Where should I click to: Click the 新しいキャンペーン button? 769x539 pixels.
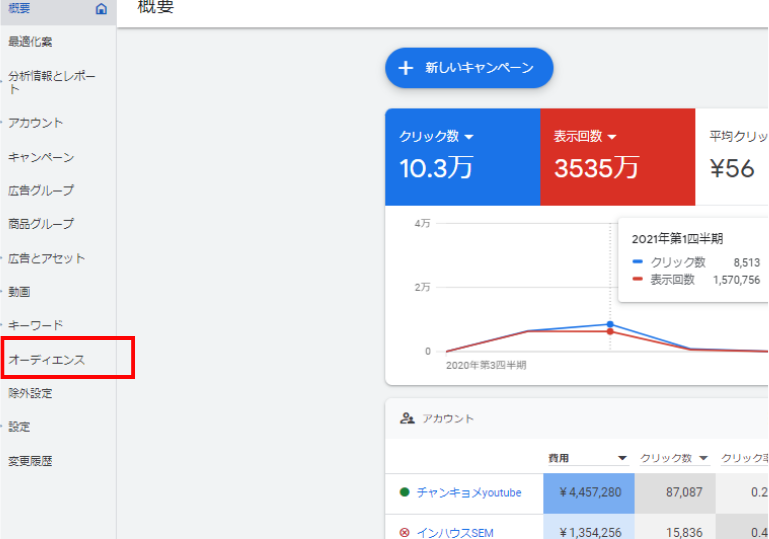tap(469, 68)
